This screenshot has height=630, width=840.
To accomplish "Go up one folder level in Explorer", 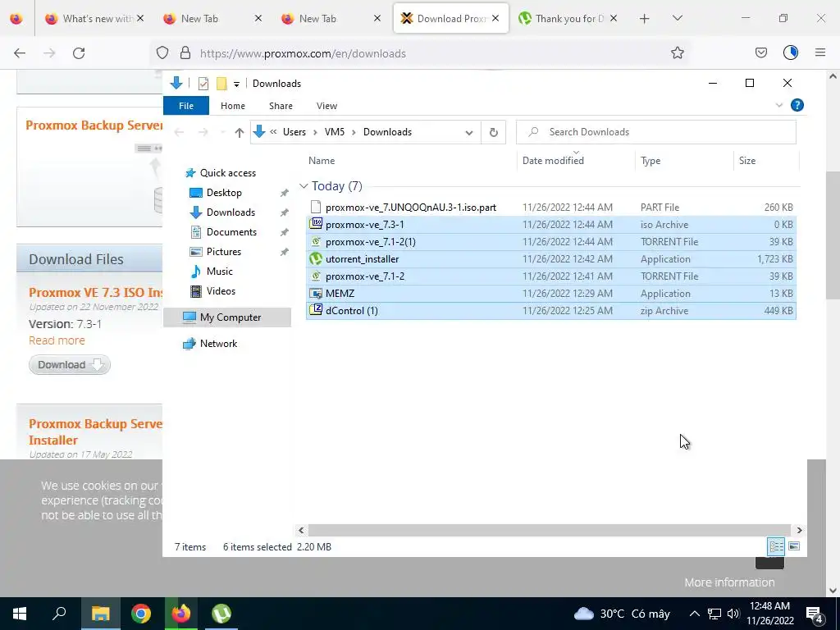I will (239, 132).
